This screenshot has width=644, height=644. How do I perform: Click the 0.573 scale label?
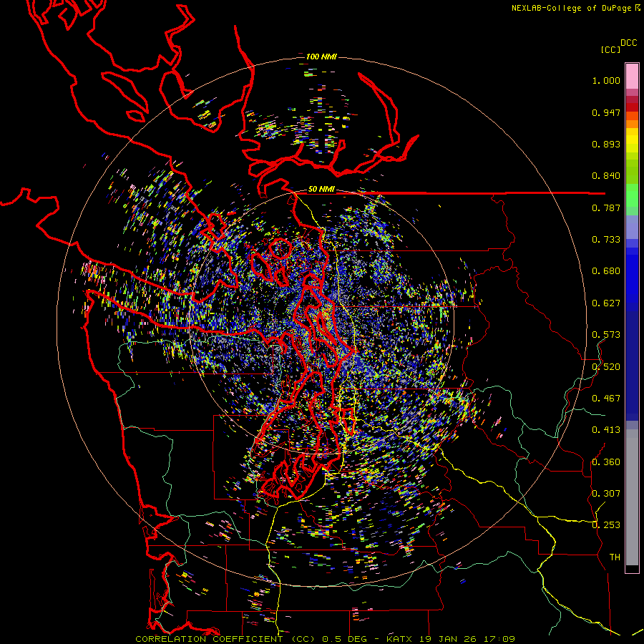coord(606,335)
